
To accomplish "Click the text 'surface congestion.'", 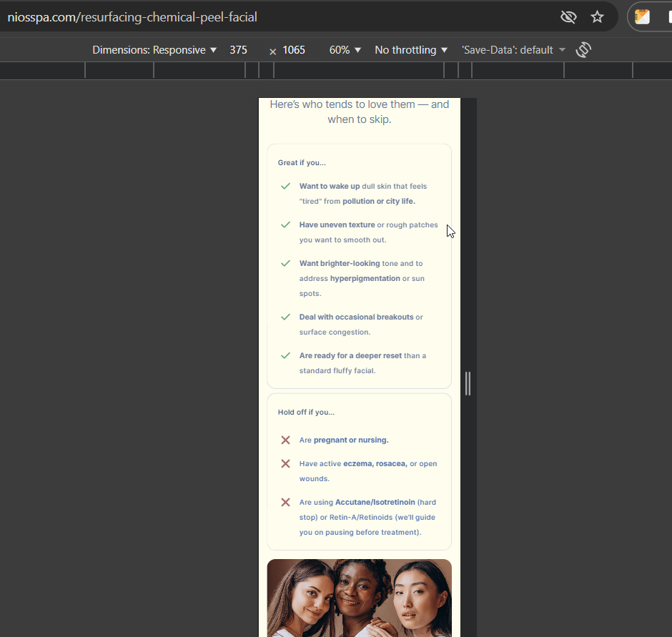I will pos(335,332).
